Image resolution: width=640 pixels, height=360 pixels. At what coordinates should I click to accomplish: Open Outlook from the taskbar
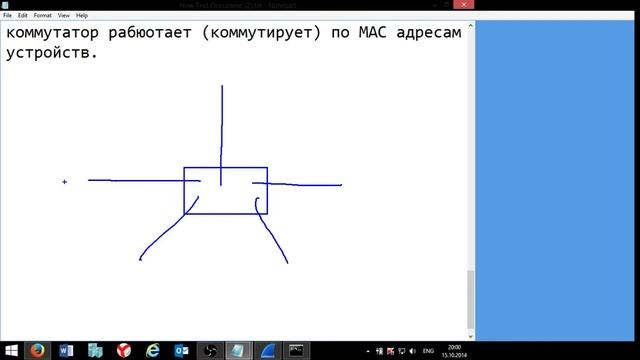[181, 351]
